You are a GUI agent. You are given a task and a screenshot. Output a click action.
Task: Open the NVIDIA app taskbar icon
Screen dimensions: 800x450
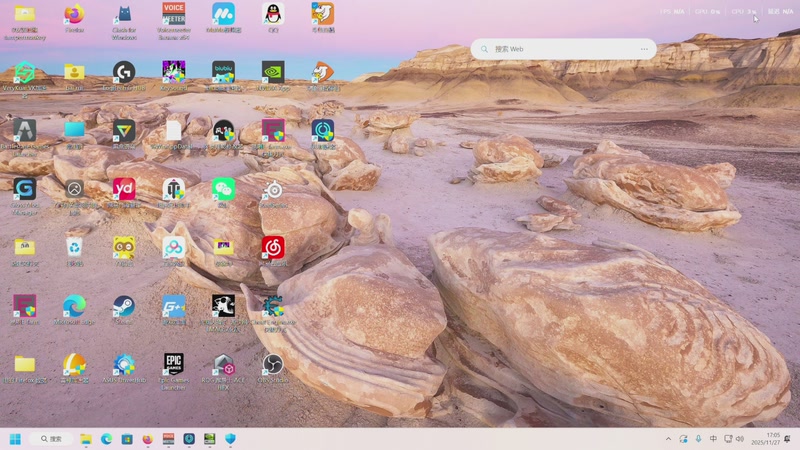210,439
